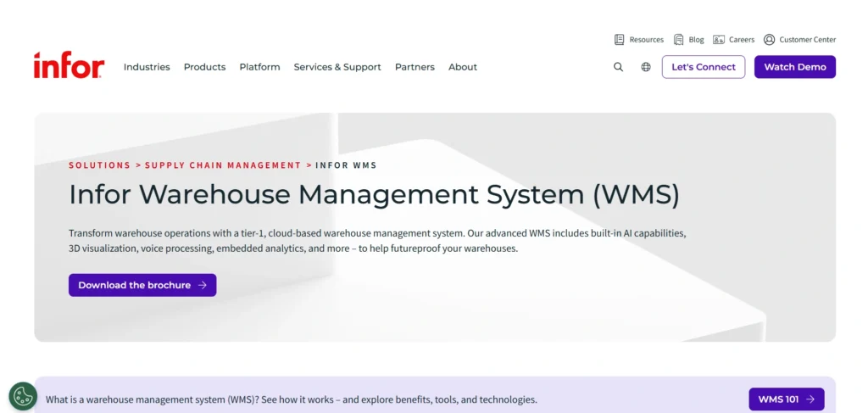Open the Services & Support menu
This screenshot has width=868, height=413.
point(337,67)
